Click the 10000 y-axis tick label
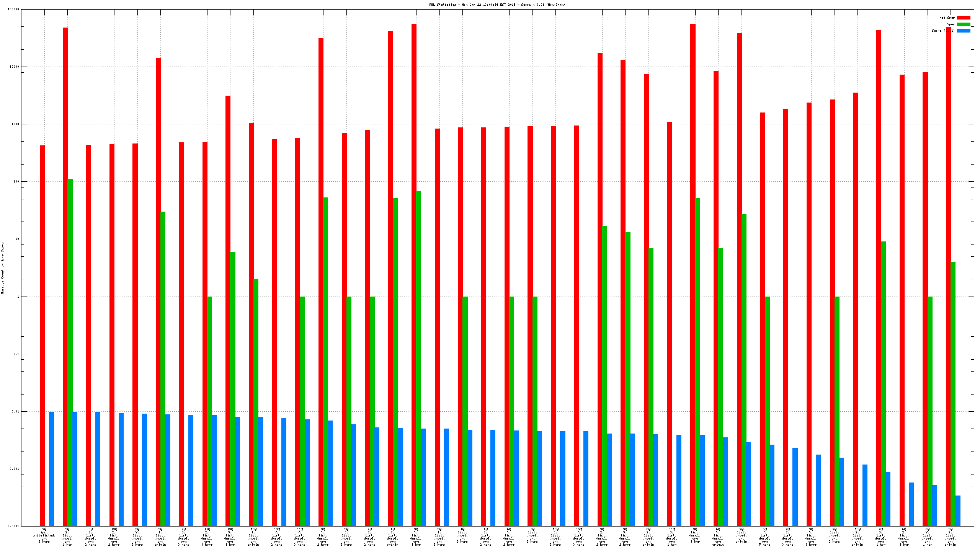This screenshot has width=980, height=551. coord(14,67)
